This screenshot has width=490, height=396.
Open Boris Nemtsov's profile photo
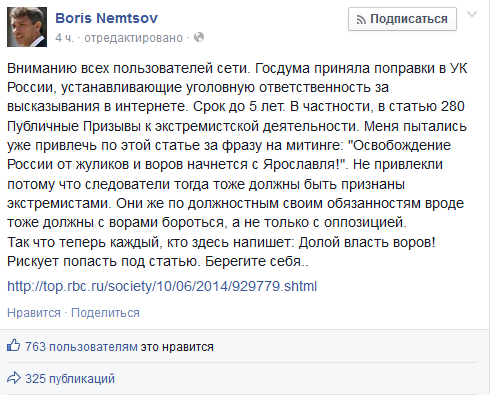tap(27, 27)
